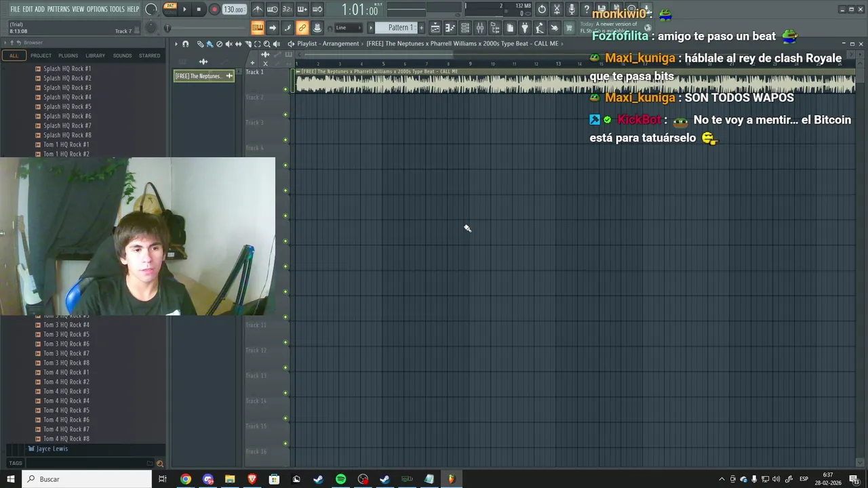The height and width of the screenshot is (488, 868).
Task: Open the Plugin picker plug icon
Action: tap(525, 28)
